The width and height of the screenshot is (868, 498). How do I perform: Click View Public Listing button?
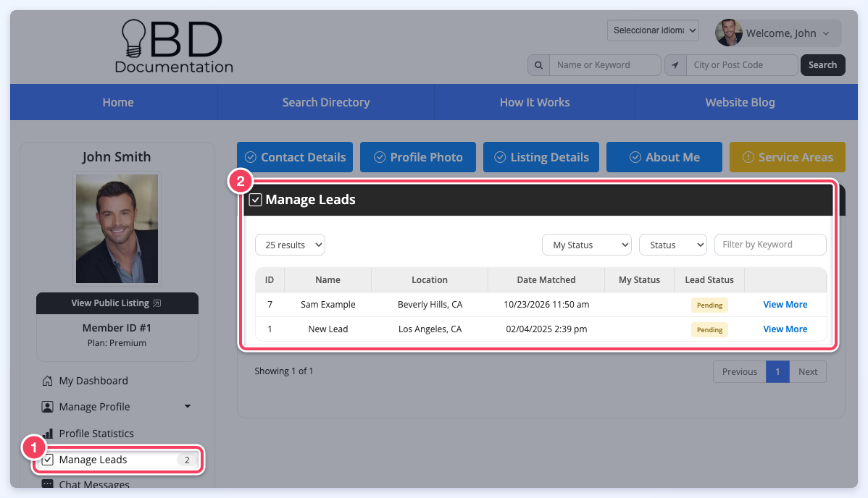tap(117, 303)
